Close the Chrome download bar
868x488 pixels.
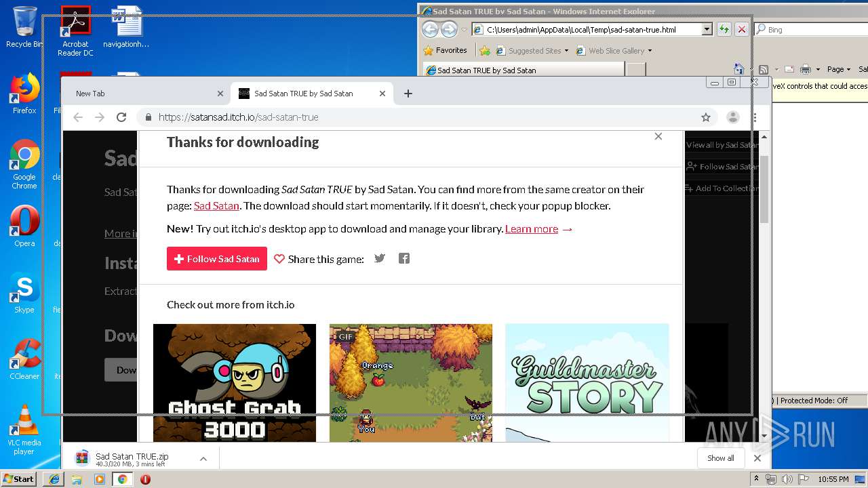click(x=757, y=458)
